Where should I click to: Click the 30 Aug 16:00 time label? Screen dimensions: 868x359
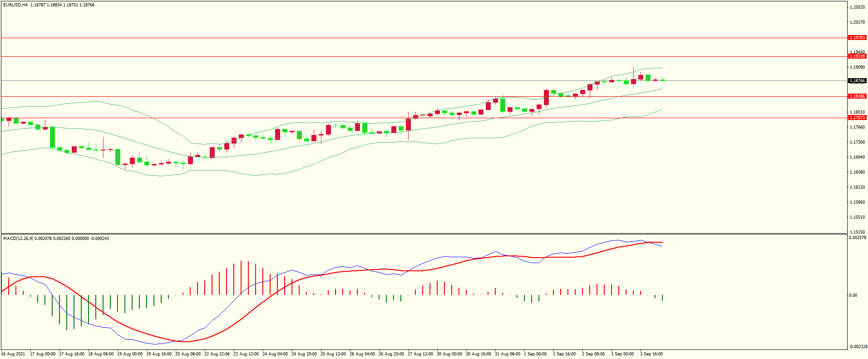pos(478,354)
